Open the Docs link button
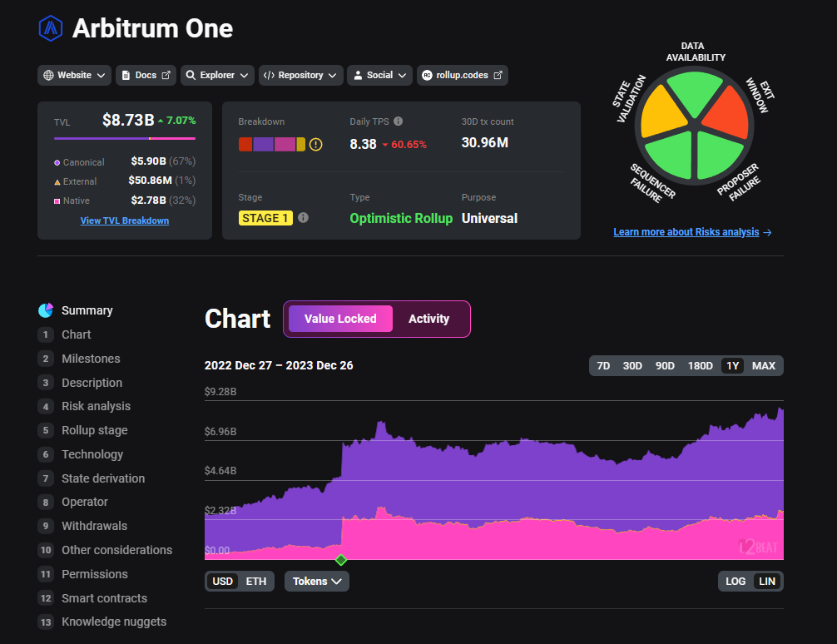Image resolution: width=837 pixels, height=644 pixels. point(146,75)
